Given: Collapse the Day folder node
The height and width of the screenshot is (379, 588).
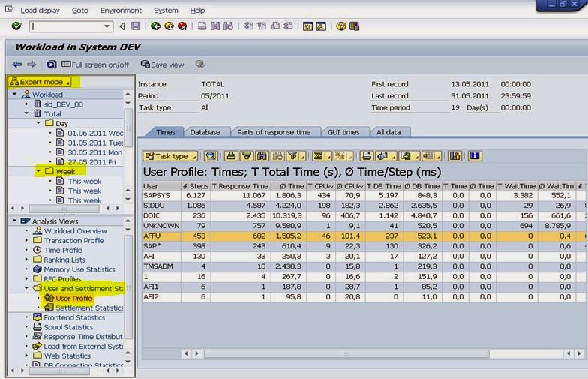Looking at the screenshot, I should [38, 123].
